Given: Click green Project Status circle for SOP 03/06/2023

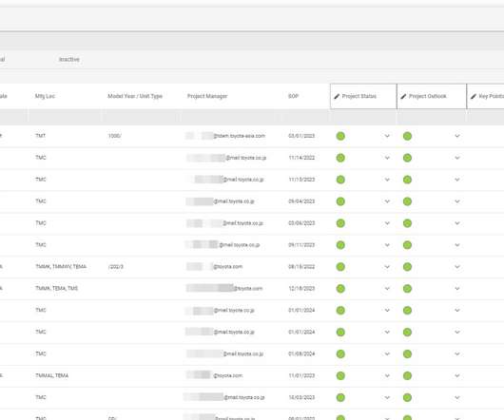Looking at the screenshot, I should [340, 223].
